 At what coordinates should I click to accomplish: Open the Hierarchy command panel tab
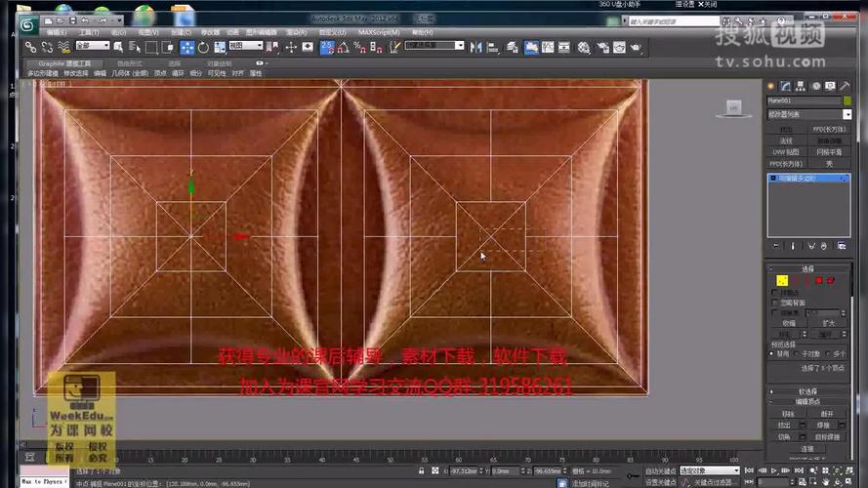point(801,86)
